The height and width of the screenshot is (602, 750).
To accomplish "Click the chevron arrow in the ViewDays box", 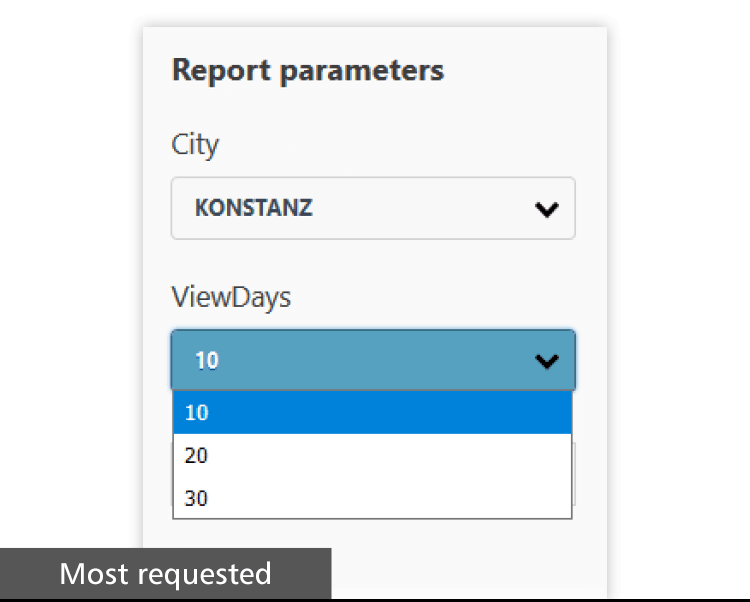I will 547,361.
